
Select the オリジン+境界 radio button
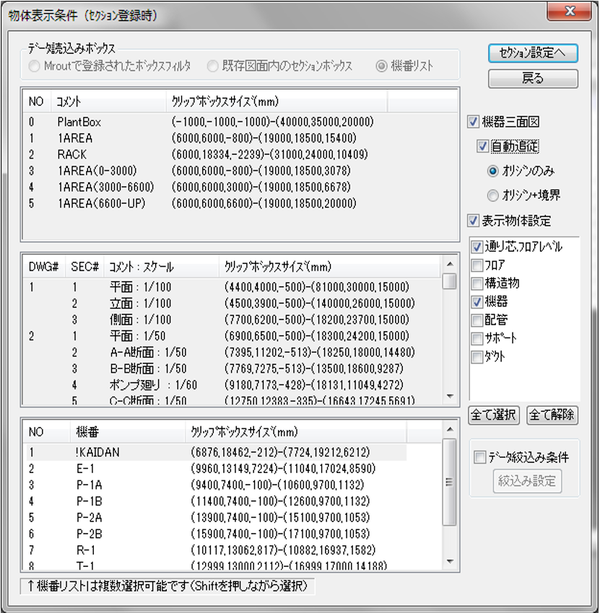click(x=493, y=196)
